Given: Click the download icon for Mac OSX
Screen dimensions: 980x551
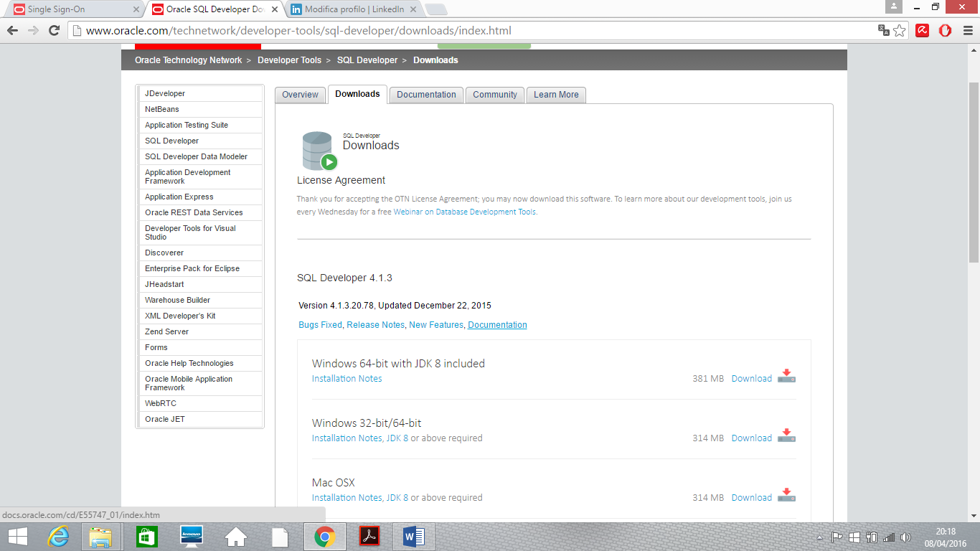Looking at the screenshot, I should (x=787, y=495).
